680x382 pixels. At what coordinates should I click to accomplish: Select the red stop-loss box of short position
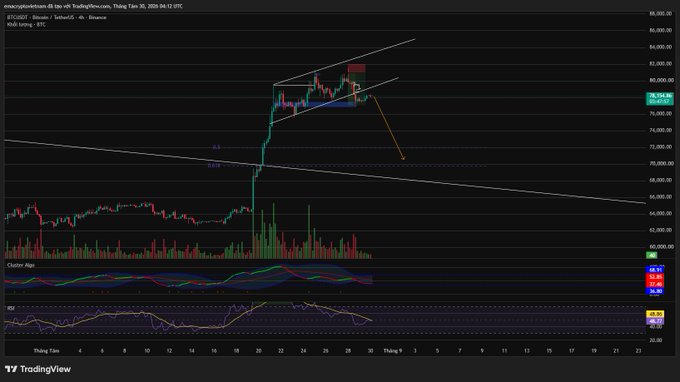coord(356,69)
